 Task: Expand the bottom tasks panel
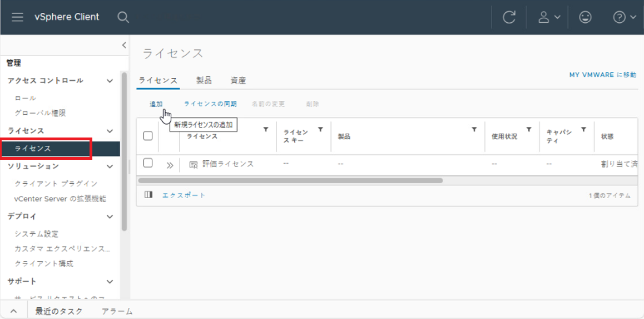pyautogui.click(x=13, y=311)
